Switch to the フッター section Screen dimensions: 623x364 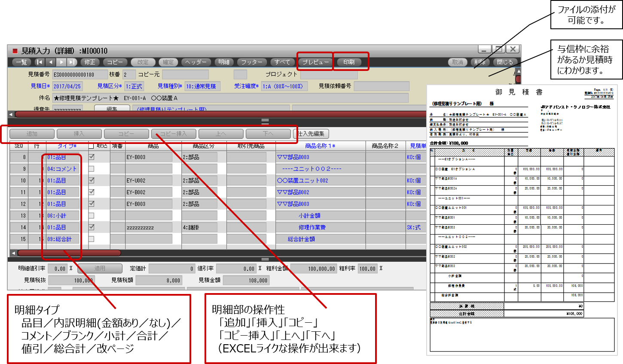coord(252,62)
